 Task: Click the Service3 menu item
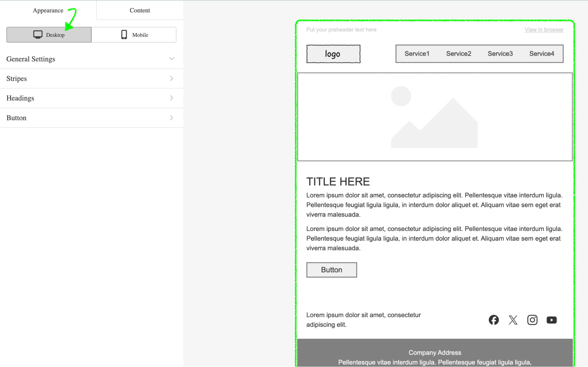500,54
